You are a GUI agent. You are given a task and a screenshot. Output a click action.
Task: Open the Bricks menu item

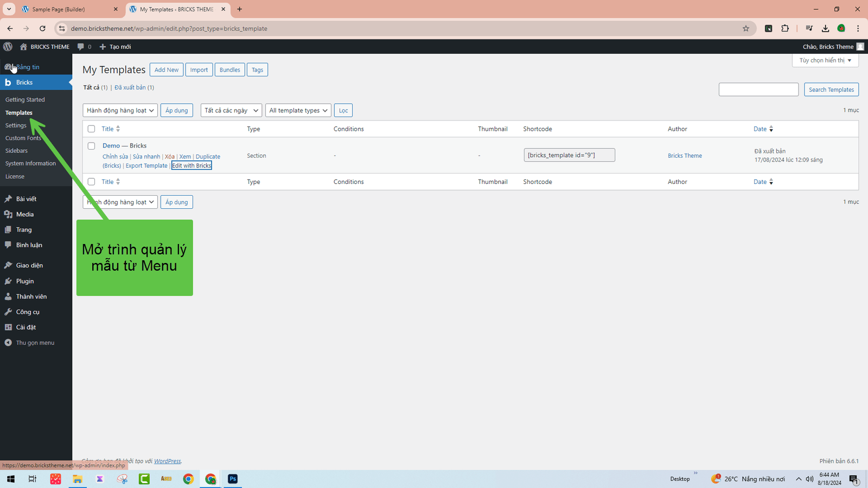pos(36,82)
